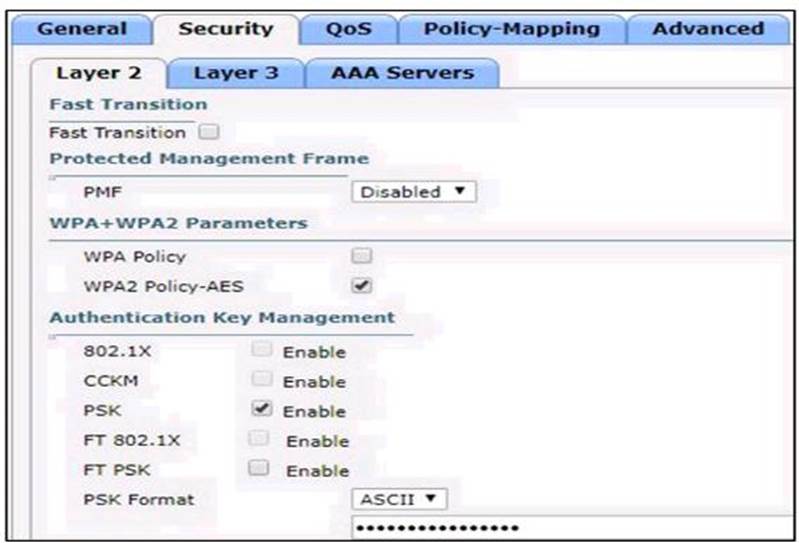Enable the CCKM checkbox
This screenshot has height=543, width=799.
261,381
